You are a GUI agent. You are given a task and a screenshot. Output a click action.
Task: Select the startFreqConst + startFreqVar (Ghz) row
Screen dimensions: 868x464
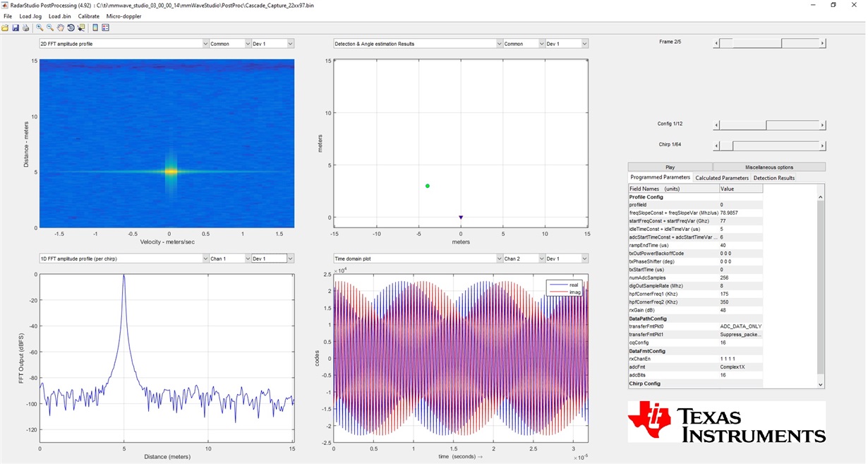click(696, 221)
